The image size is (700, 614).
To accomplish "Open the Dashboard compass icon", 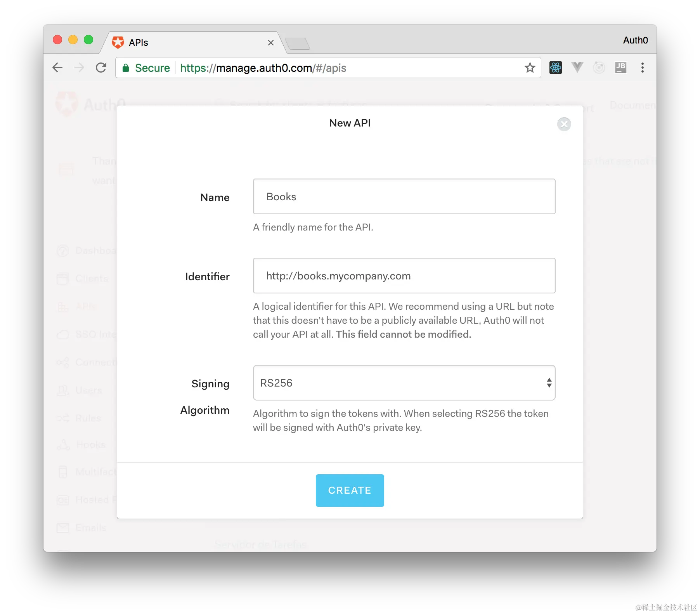I will click(x=63, y=251).
